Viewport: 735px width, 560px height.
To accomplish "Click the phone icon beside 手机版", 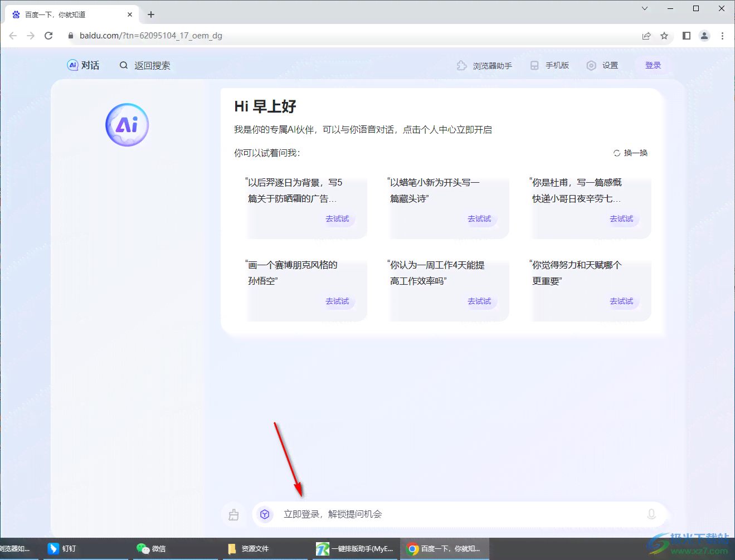I will point(534,65).
